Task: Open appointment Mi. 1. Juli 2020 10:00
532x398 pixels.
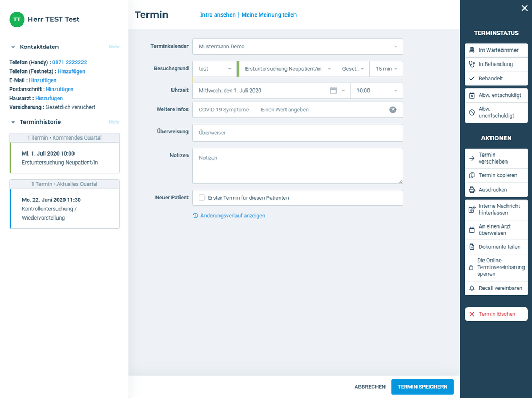Action: [x=64, y=158]
